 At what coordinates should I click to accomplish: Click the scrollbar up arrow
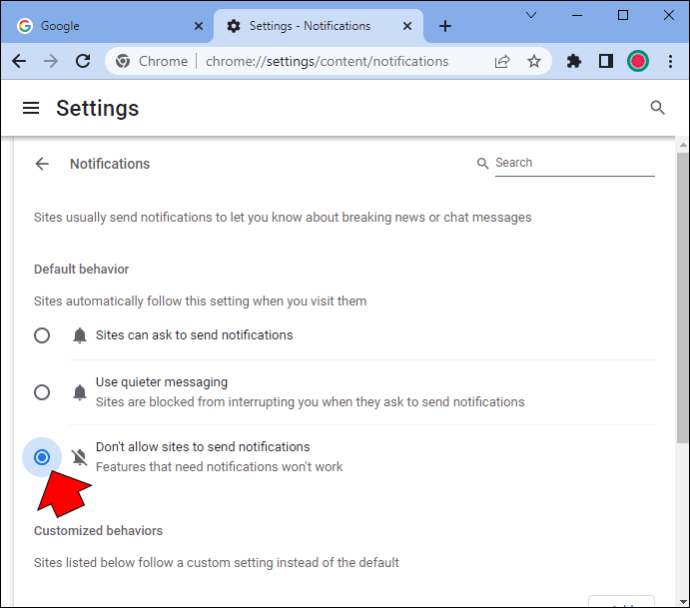pyautogui.click(x=683, y=144)
